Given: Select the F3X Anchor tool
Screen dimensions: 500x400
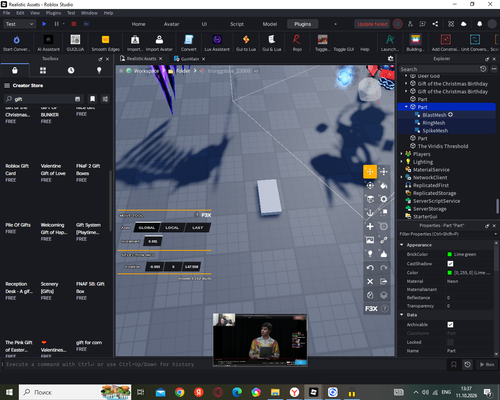Looking at the screenshot, I should pyautogui.click(x=370, y=213).
